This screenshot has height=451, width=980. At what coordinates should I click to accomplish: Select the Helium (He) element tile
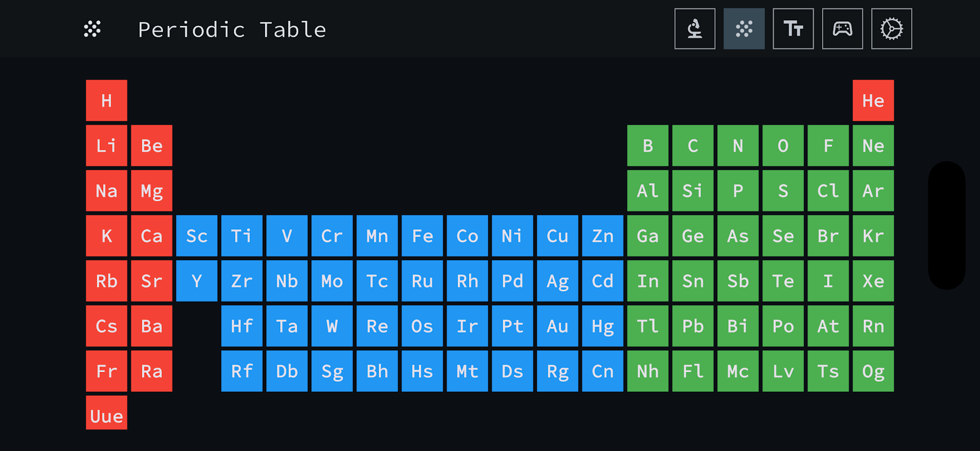[x=873, y=101]
